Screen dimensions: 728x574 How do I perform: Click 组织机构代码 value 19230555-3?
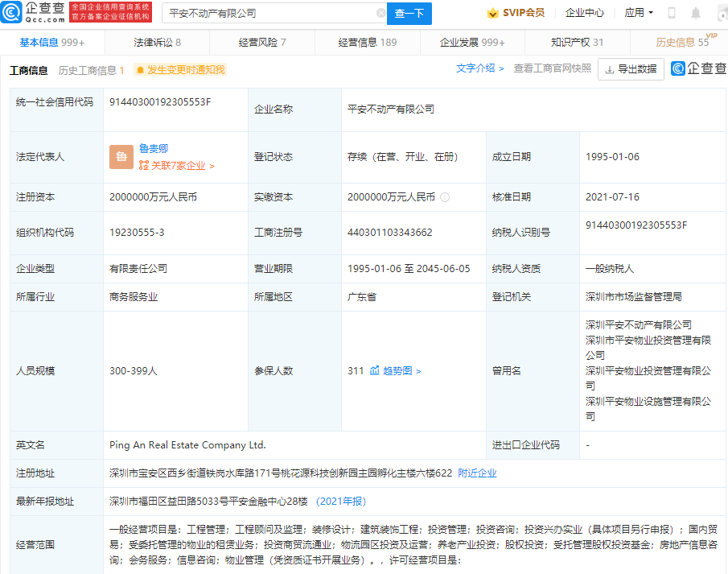pyautogui.click(x=137, y=233)
